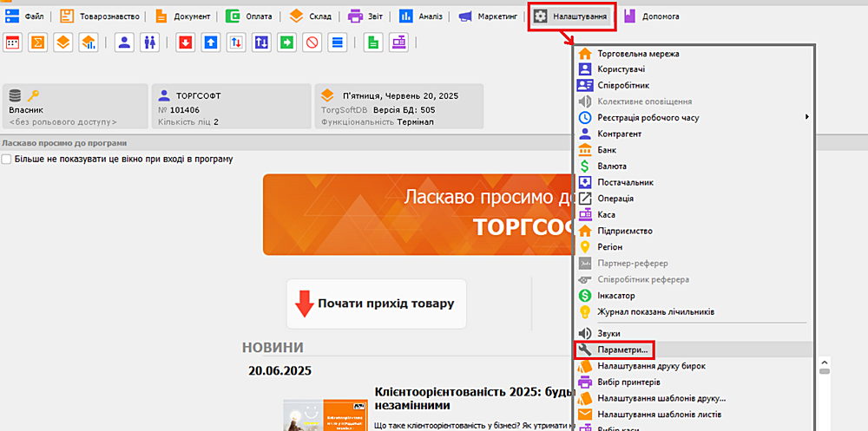Click the red down-arrow toolbar icon
Screen dimensions: 868x431
(x=185, y=42)
